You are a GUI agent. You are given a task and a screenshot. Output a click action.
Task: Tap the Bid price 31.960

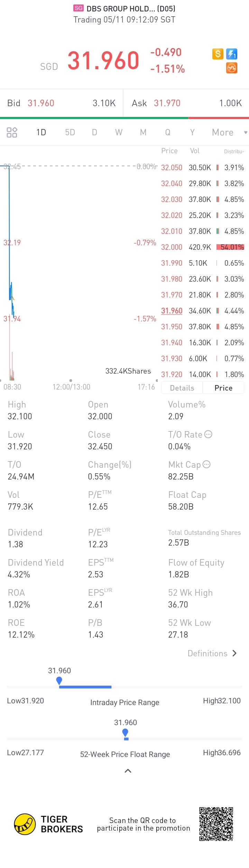pyautogui.click(x=41, y=103)
